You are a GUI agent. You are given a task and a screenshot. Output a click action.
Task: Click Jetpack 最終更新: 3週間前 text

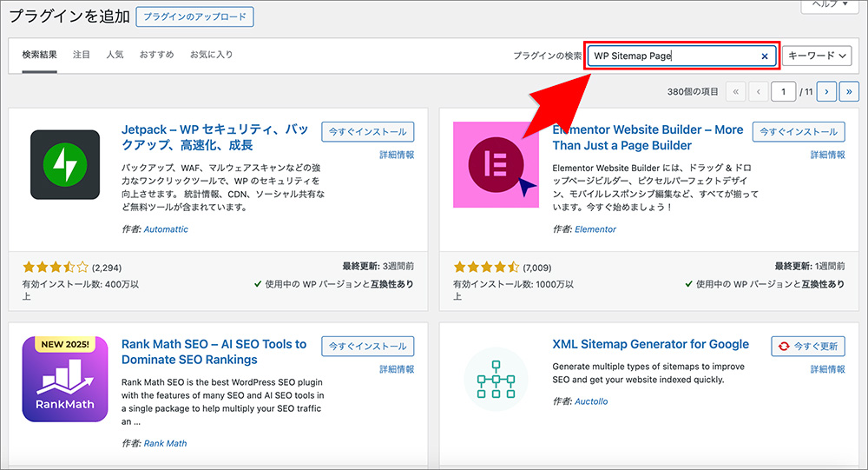(x=378, y=266)
